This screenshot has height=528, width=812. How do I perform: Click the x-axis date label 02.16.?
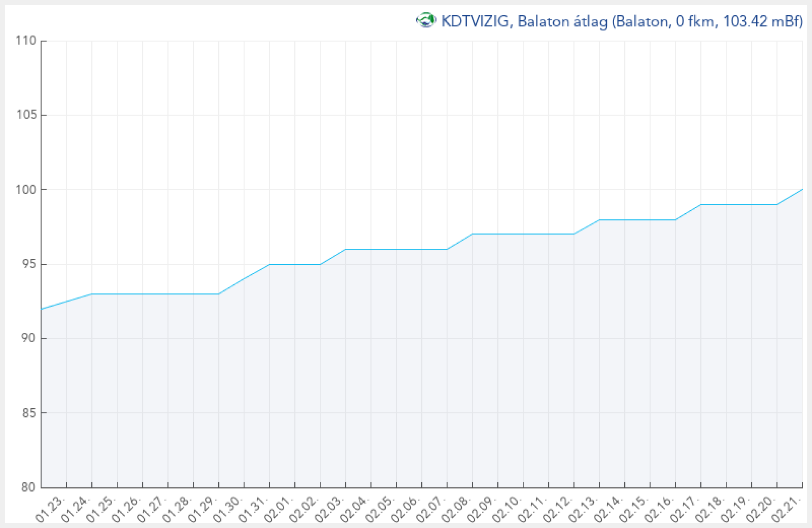[x=659, y=509]
